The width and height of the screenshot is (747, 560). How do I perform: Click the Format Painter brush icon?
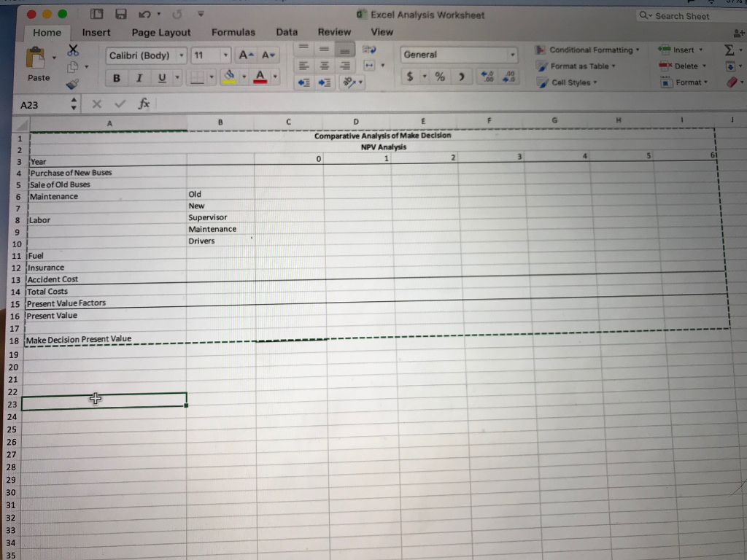pyautogui.click(x=72, y=85)
